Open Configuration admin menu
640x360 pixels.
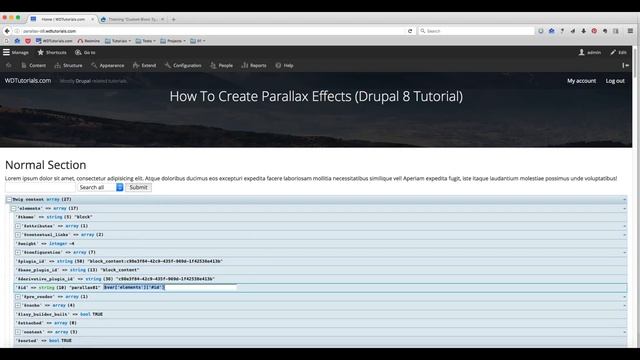[x=183, y=65]
